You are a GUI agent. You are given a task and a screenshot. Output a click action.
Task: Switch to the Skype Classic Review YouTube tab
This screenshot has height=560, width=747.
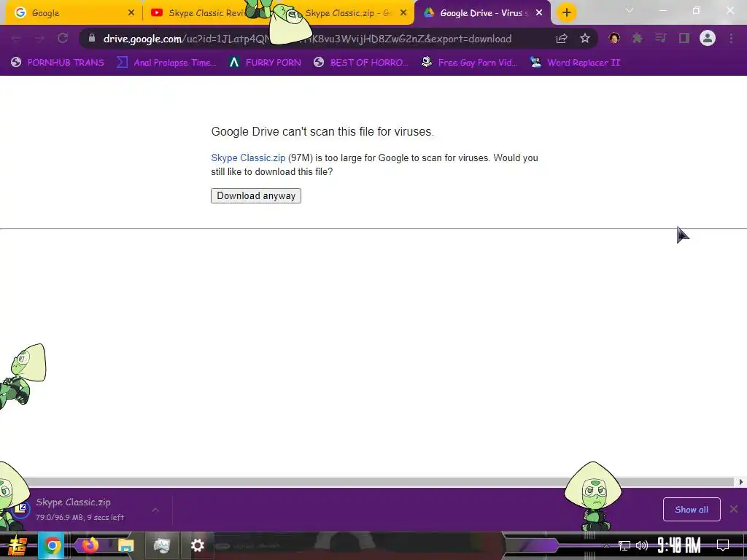click(205, 13)
